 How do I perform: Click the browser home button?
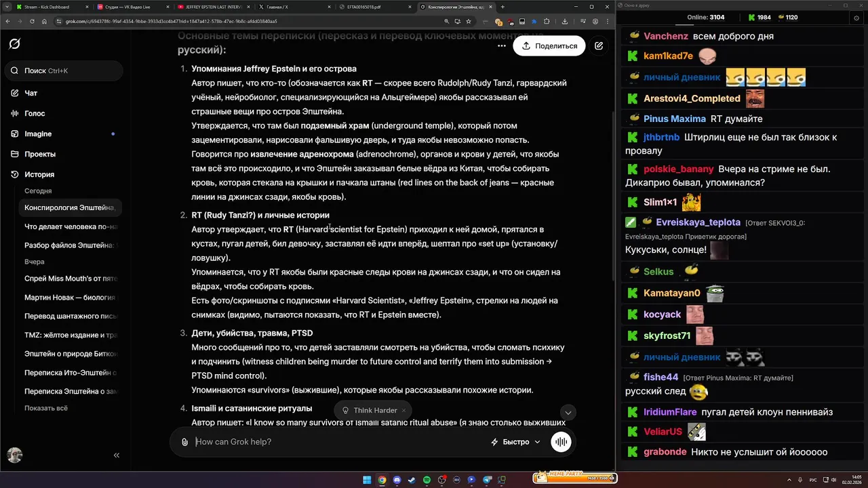pyautogui.click(x=44, y=21)
